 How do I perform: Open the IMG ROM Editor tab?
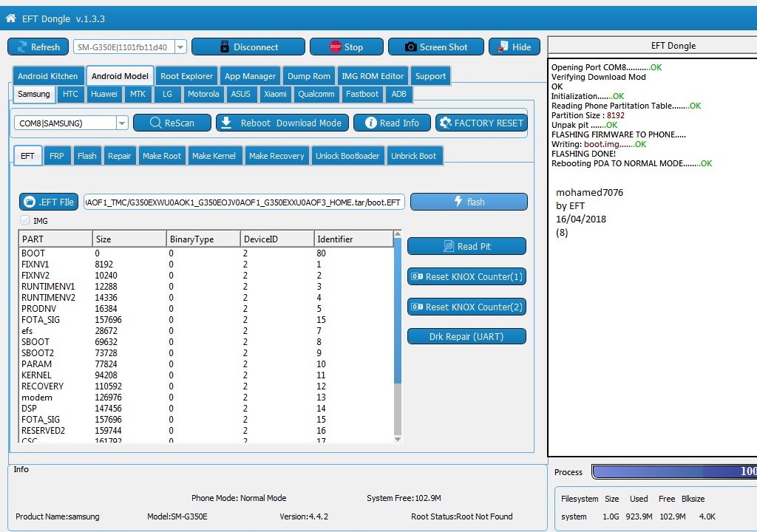[x=373, y=76]
